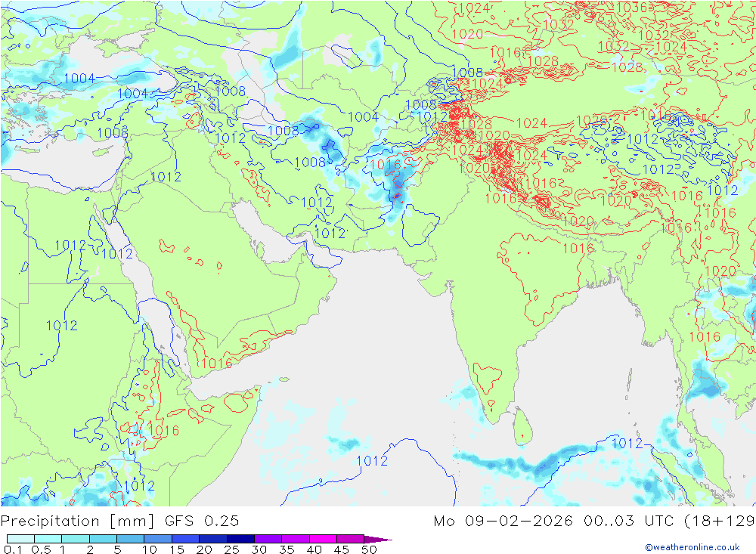
Task: Pick the 5–10 mm legend color
Action: pos(131,539)
